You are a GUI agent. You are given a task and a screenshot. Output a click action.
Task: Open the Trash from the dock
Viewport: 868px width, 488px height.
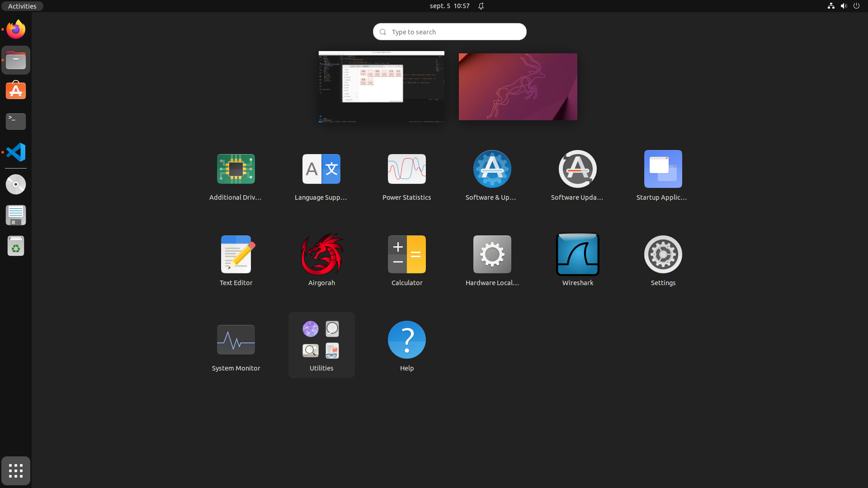point(16,246)
